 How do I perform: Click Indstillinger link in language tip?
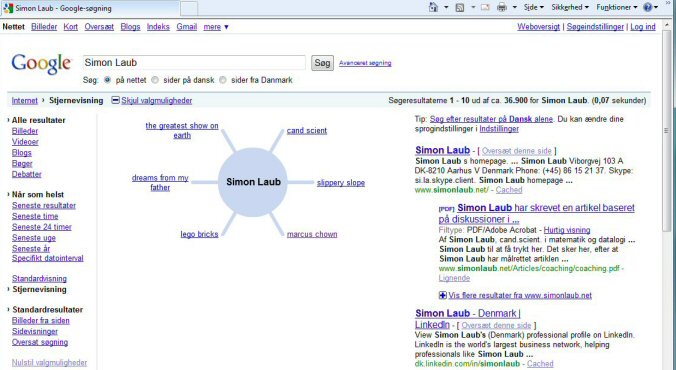499,129
